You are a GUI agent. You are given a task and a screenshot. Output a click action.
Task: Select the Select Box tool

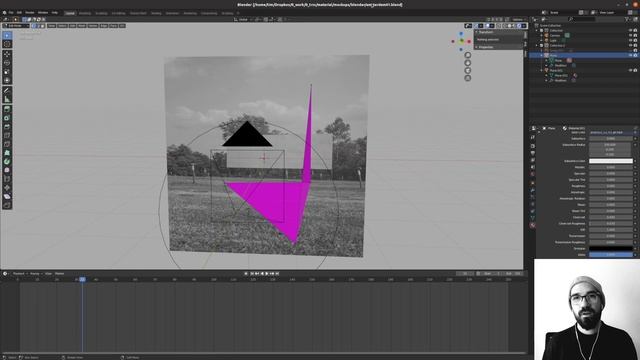(x=7, y=36)
